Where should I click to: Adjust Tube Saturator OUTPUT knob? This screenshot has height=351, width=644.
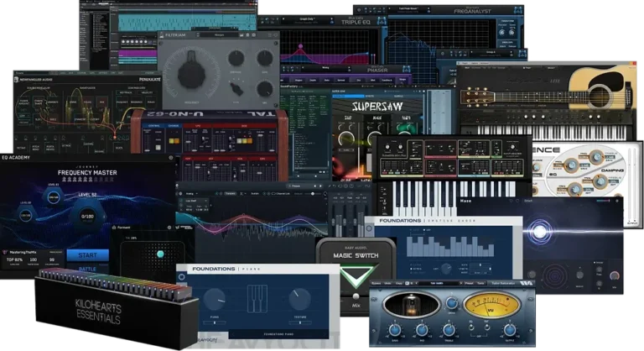(510, 330)
